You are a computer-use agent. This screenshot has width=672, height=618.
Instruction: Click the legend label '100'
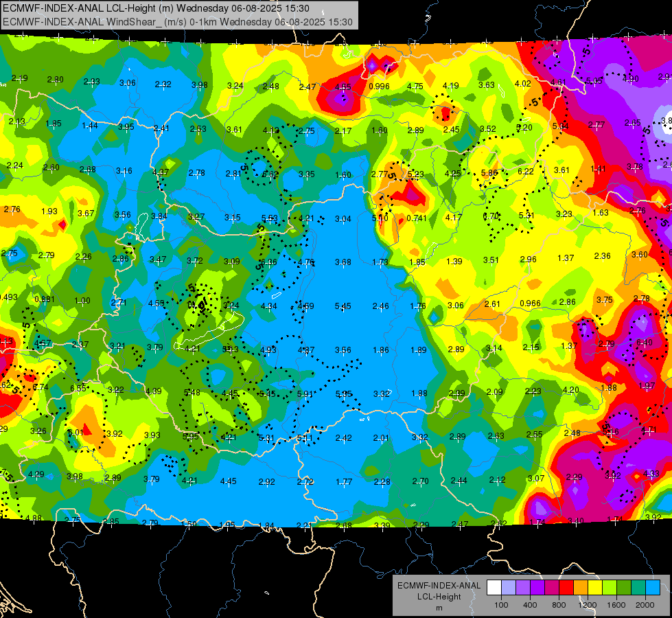(501, 605)
